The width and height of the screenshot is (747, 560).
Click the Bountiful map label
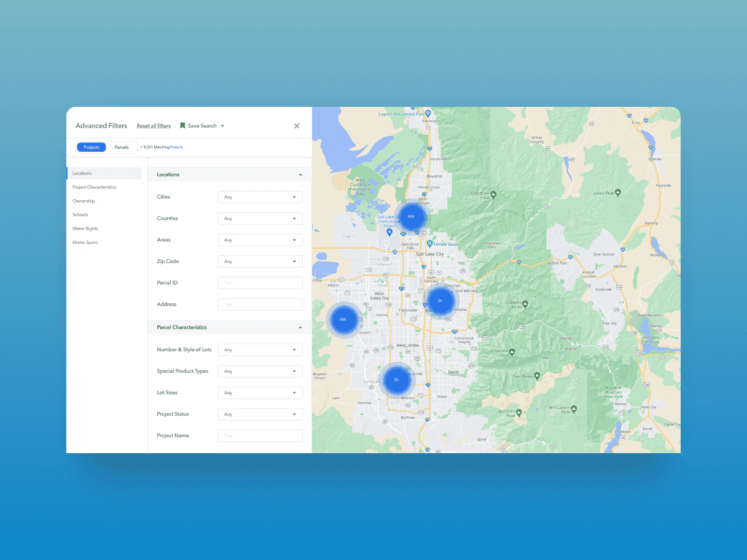coord(434,176)
